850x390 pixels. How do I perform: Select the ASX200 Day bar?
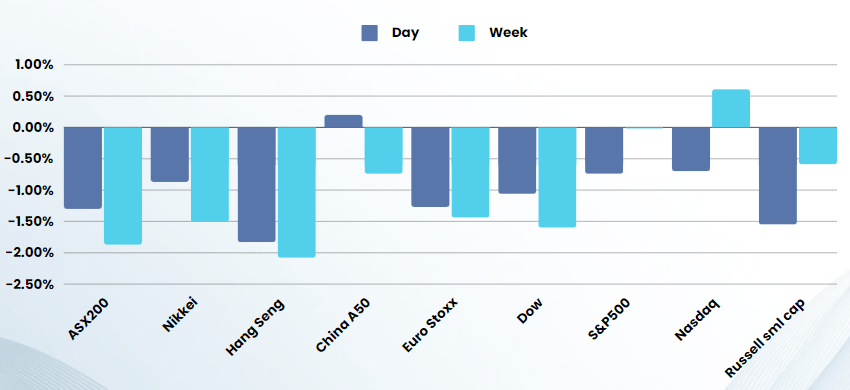[83, 168]
